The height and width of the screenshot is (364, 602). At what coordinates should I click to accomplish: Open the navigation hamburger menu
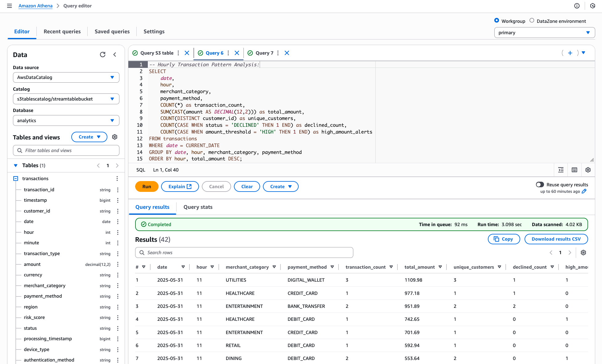[9, 6]
